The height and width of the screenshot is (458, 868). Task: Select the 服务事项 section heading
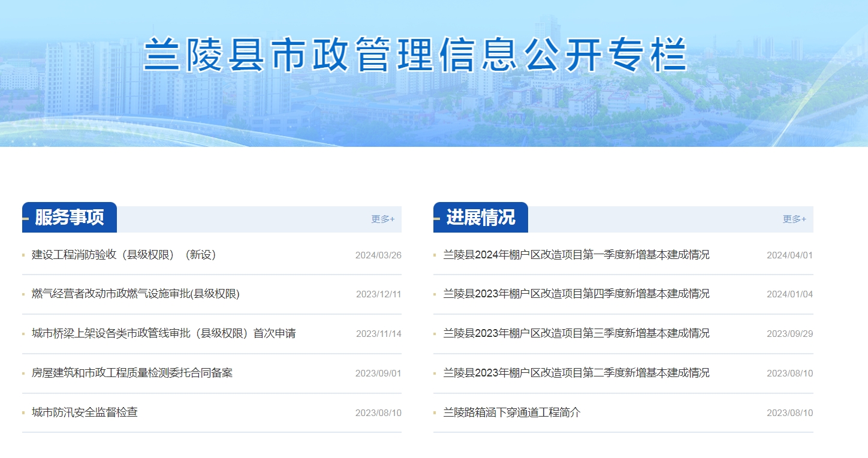pos(70,217)
